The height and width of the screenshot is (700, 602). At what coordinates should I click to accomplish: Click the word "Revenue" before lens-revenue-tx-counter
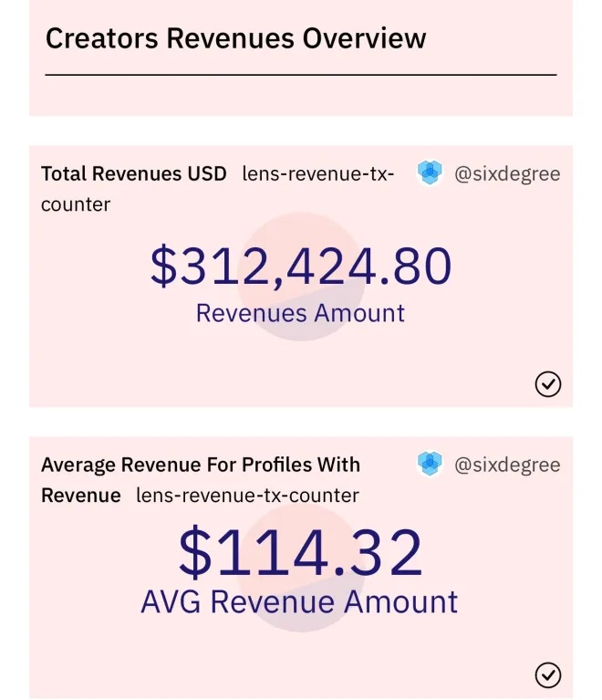tap(81, 496)
